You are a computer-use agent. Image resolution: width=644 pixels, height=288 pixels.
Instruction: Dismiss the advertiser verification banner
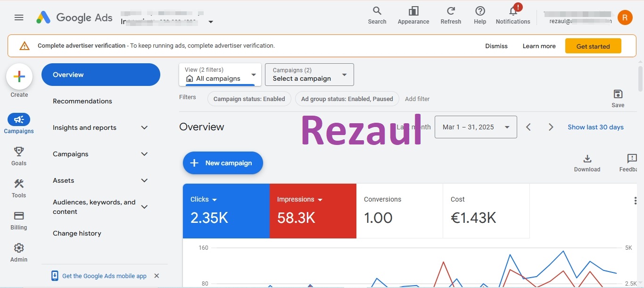point(496,46)
